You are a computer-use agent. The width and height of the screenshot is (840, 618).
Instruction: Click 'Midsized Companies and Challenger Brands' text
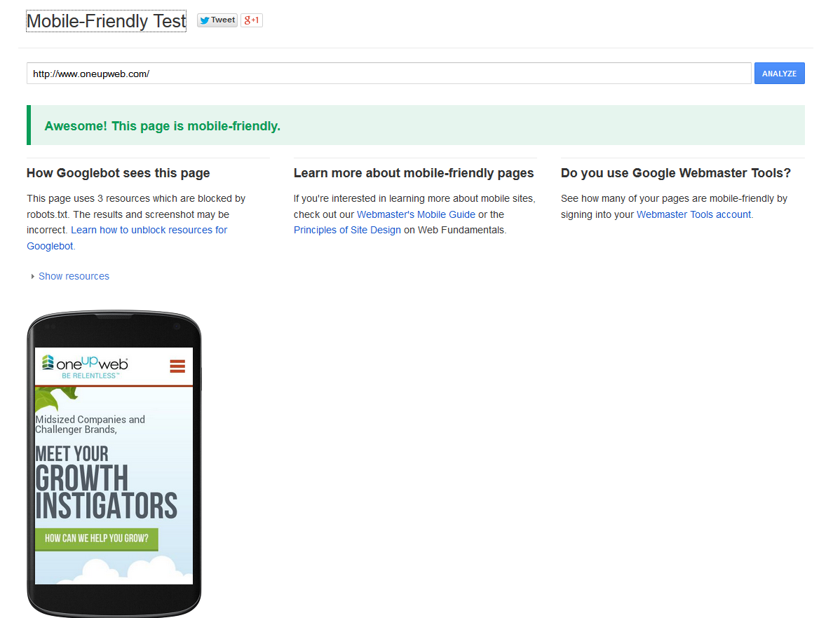pos(90,424)
